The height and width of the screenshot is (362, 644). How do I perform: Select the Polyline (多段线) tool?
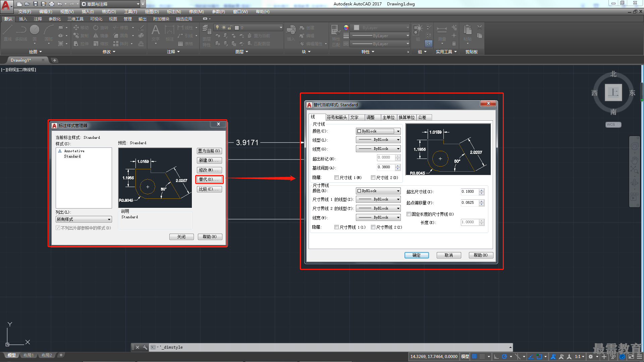[x=21, y=33]
